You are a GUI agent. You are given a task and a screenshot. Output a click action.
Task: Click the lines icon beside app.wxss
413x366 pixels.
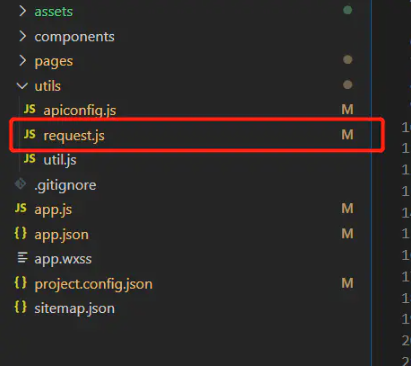pos(22,257)
